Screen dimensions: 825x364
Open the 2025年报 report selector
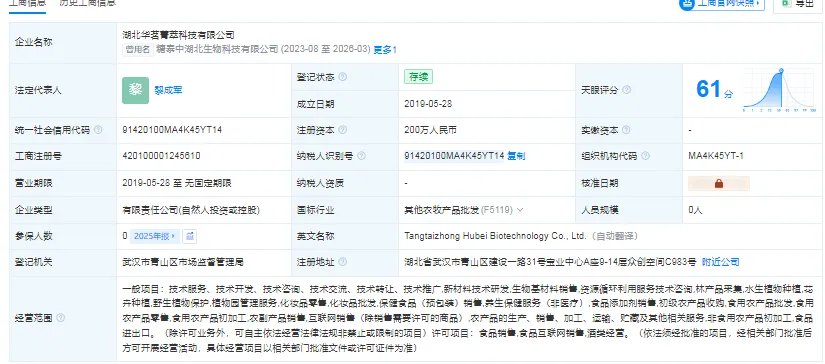tap(155, 236)
